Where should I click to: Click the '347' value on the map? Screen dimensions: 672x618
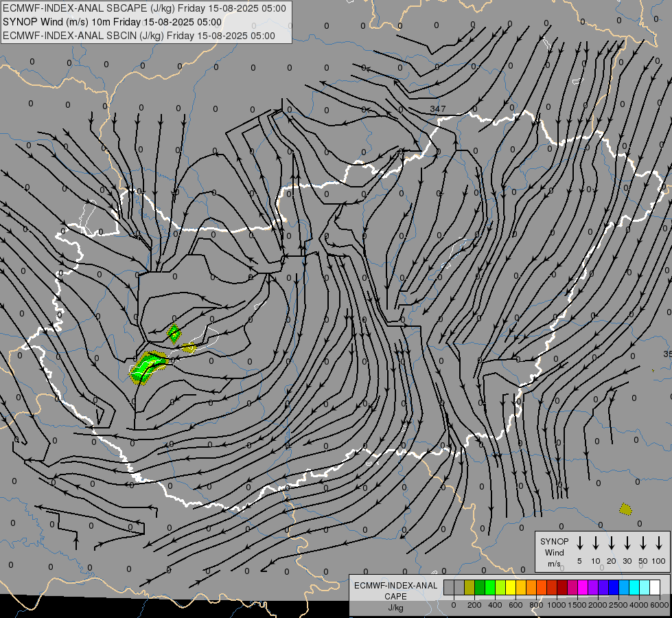point(437,109)
